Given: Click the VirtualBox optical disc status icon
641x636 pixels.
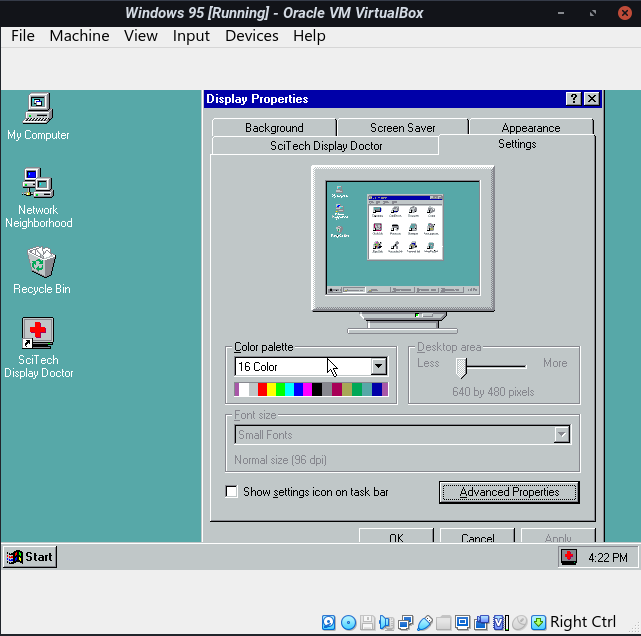Looking at the screenshot, I should 348,623.
